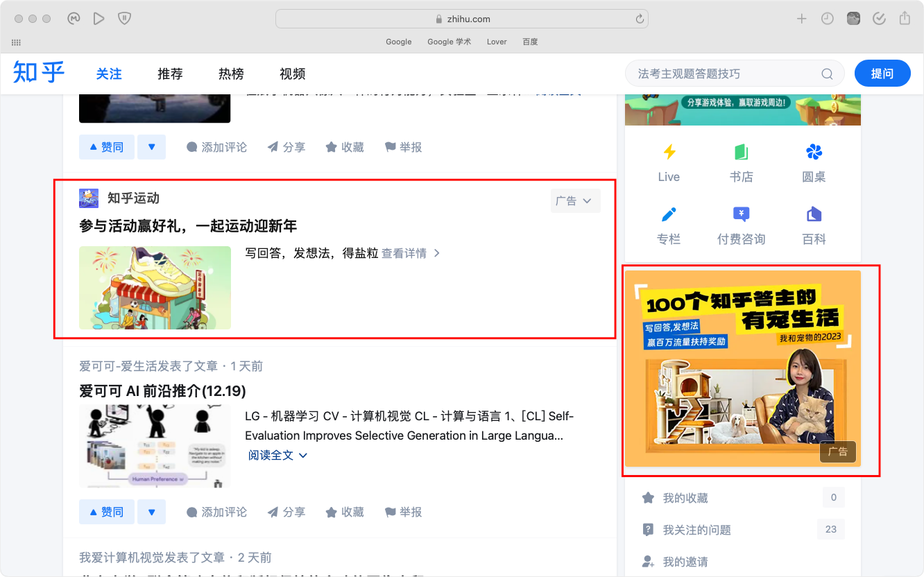
Task: Open the 专栏 pencil icon
Action: point(669,214)
